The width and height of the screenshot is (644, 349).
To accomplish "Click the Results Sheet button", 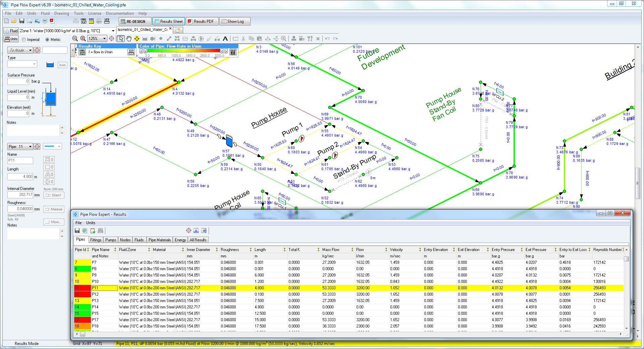I will tap(169, 21).
